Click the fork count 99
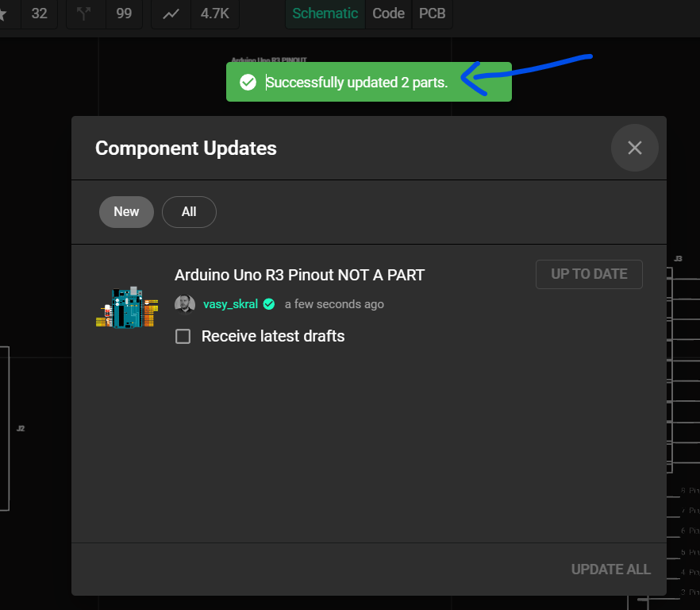Screen dimensions: 700x610 coord(124,14)
